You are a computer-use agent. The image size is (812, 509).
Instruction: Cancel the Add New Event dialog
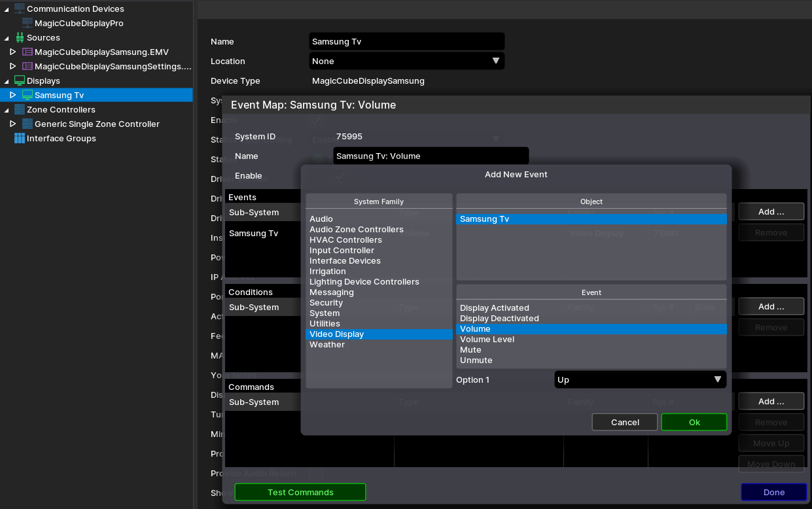625,422
